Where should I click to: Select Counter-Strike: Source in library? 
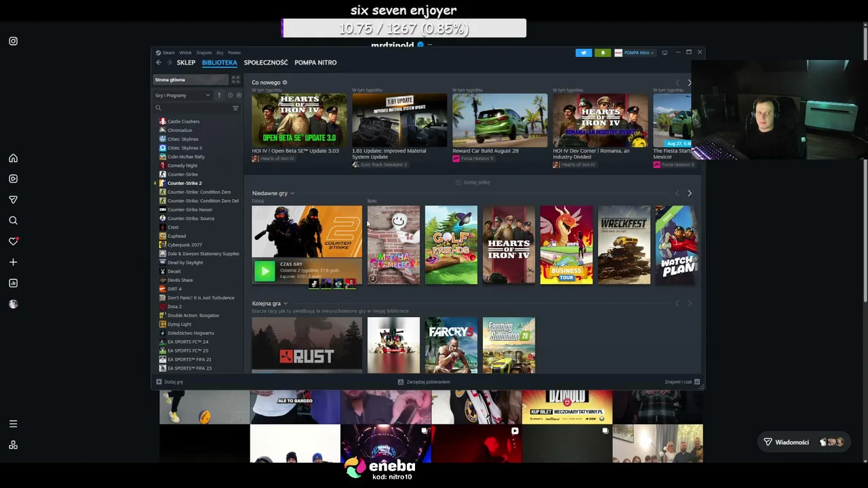191,218
